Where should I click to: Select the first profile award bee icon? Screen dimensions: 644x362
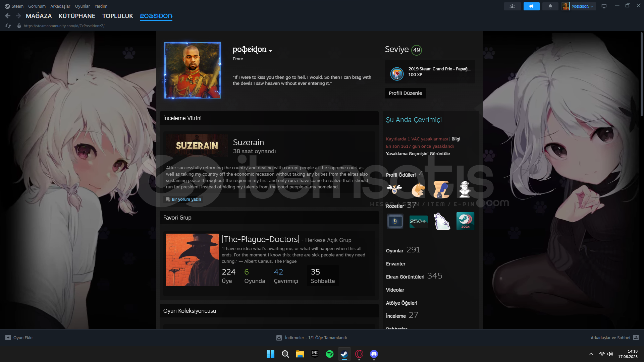point(394,189)
